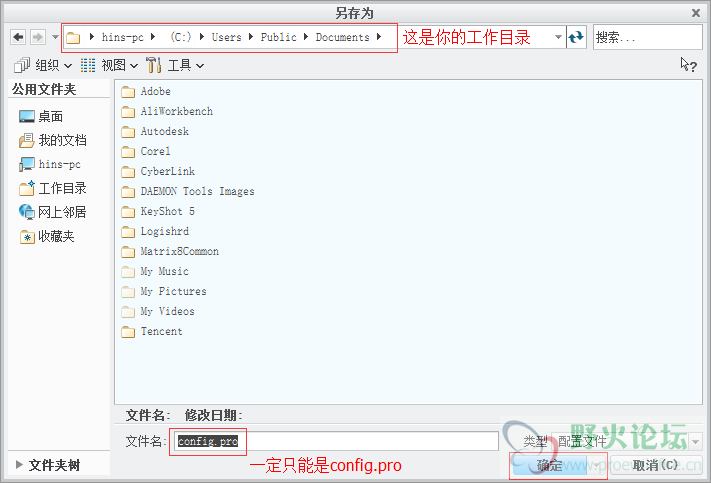Sort by the 文件名 column header

[x=148, y=415]
